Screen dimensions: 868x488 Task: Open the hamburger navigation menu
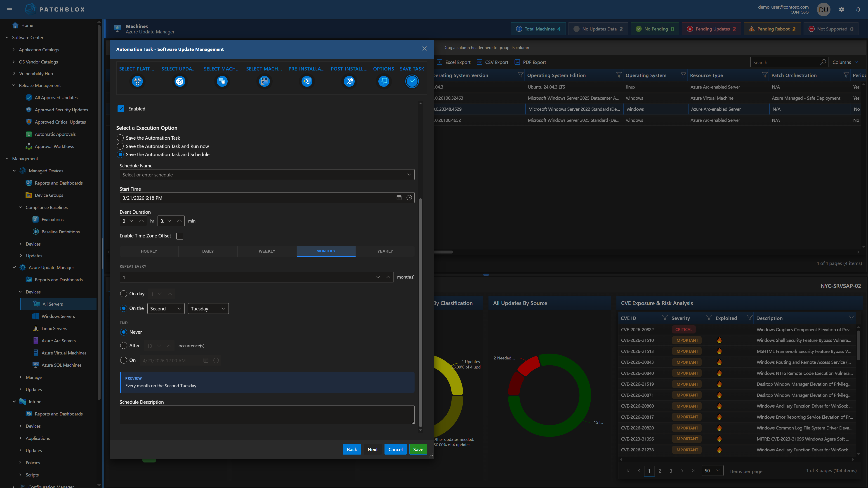[9, 9]
